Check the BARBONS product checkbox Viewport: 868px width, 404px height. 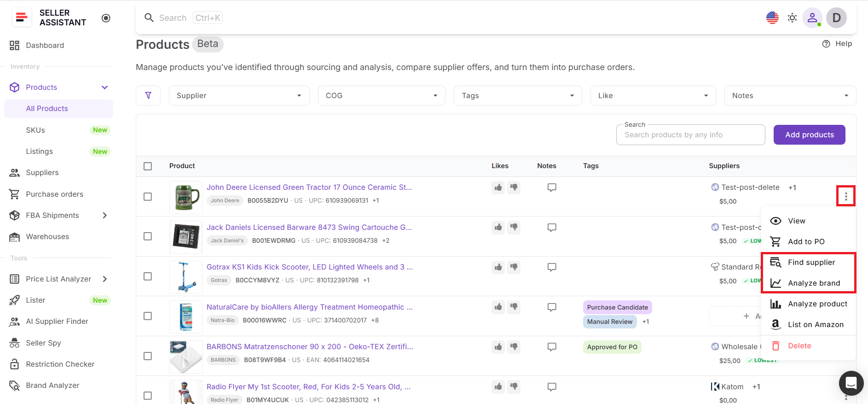click(x=148, y=356)
